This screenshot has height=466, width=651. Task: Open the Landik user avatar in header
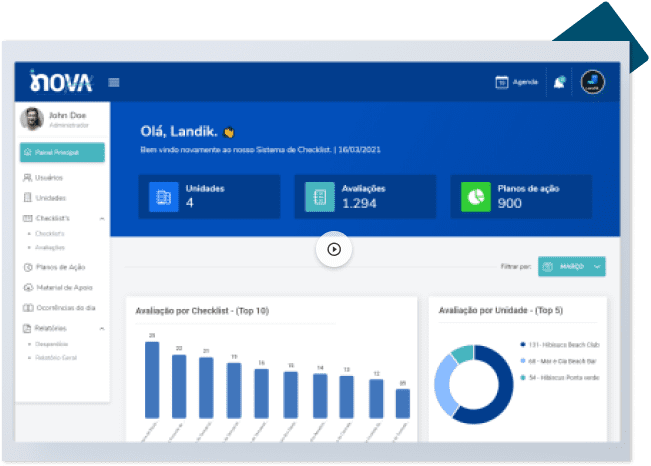pyautogui.click(x=591, y=82)
